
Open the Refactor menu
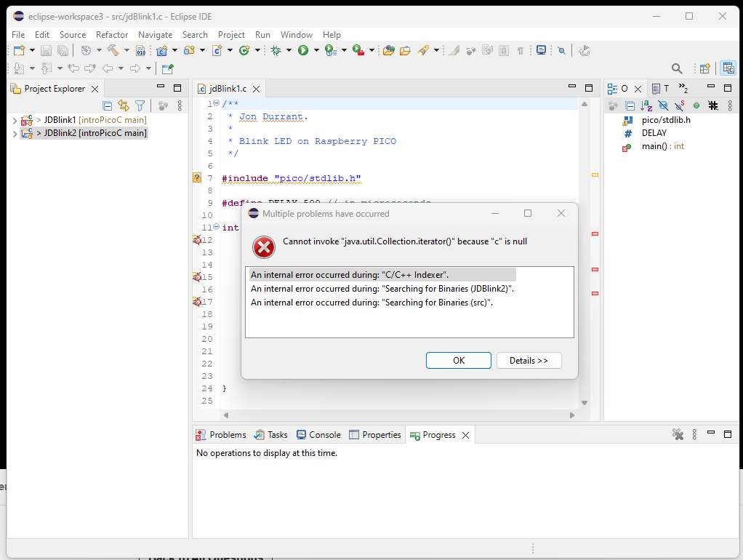coord(112,35)
